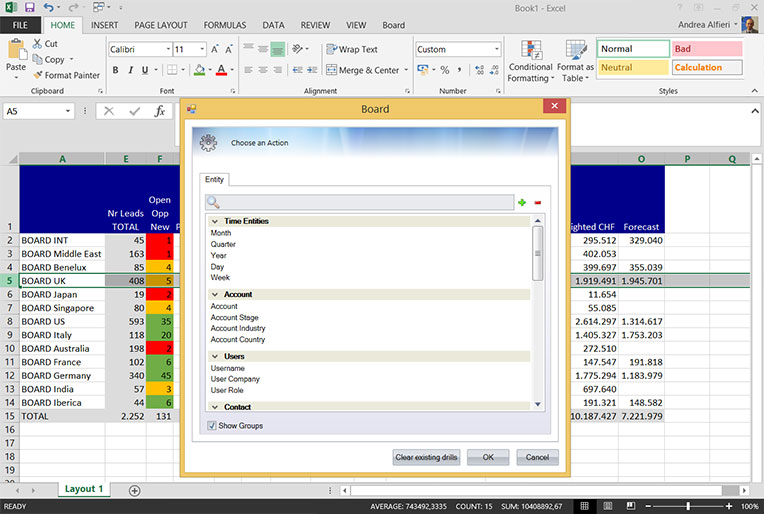Open the Merge & Center dropdown arrow
The height and width of the screenshot is (514, 764).
(x=406, y=70)
